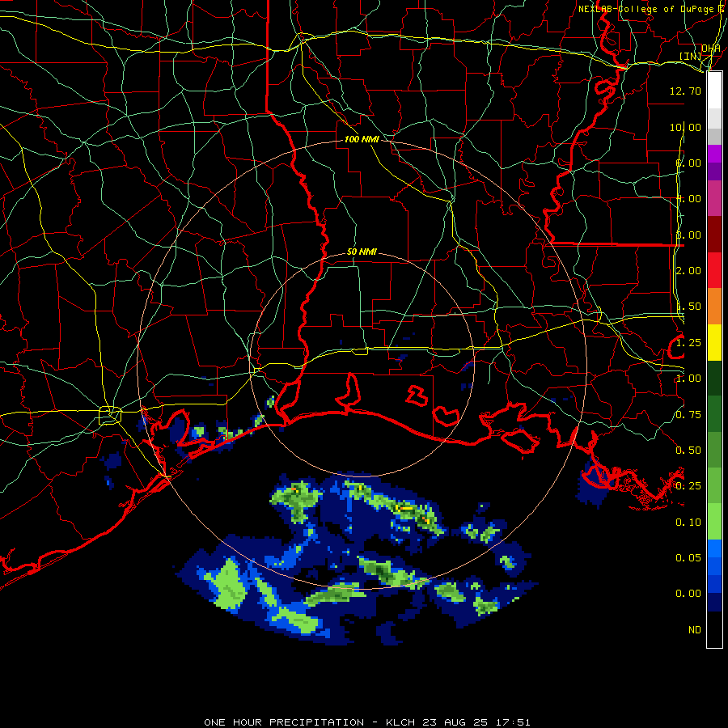Select the darkest green legend swatch
The width and height of the screenshot is (728, 728).
[714, 378]
